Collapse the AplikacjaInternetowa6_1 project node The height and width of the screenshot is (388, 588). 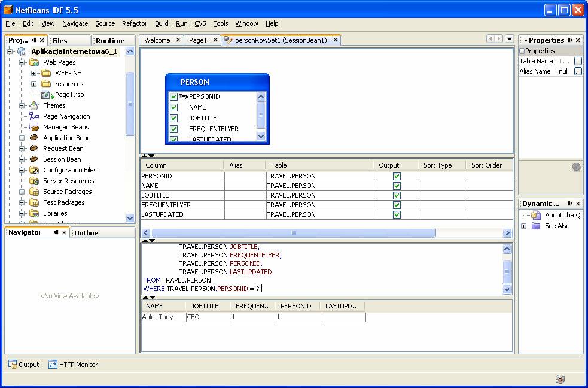[x=10, y=51]
